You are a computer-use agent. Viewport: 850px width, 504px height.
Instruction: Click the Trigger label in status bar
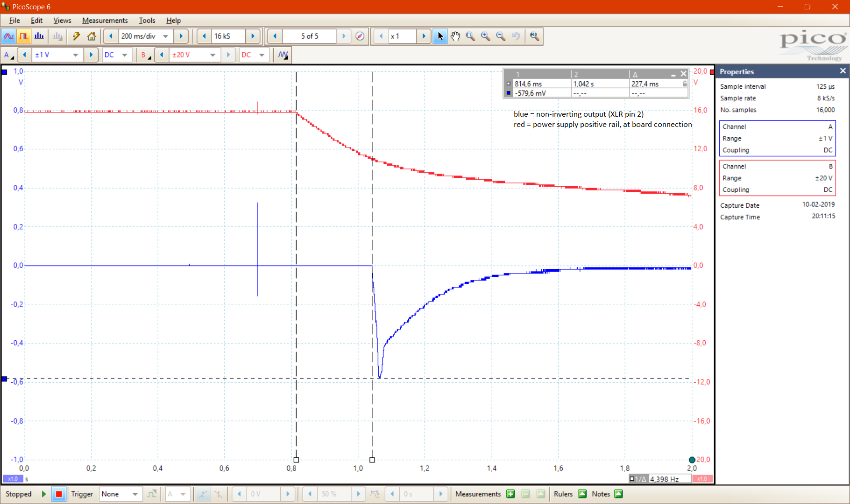coord(82,494)
